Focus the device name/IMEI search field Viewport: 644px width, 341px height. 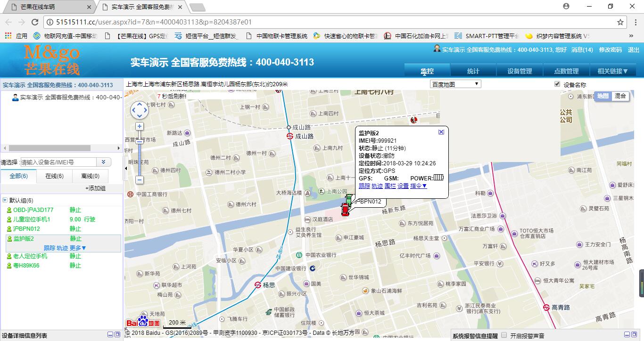[58, 162]
